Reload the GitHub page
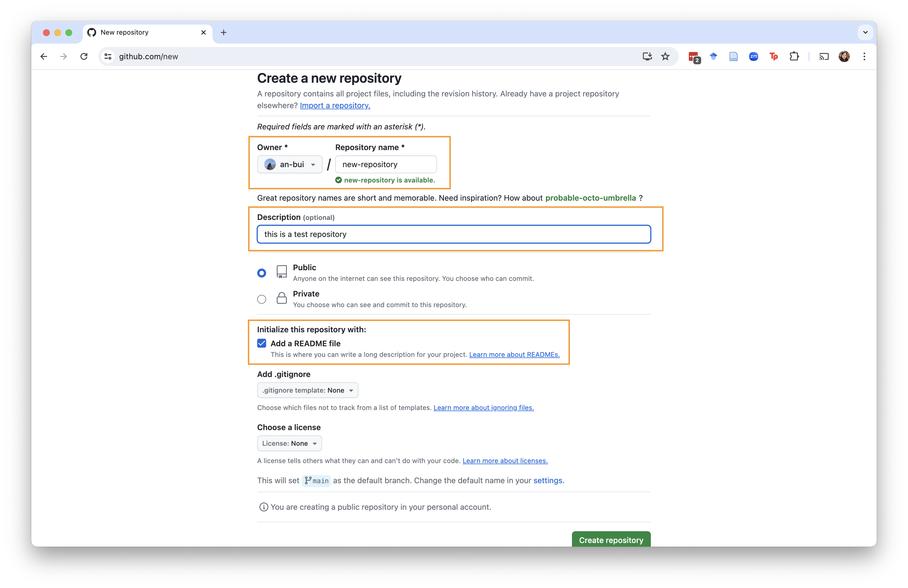 [84, 56]
